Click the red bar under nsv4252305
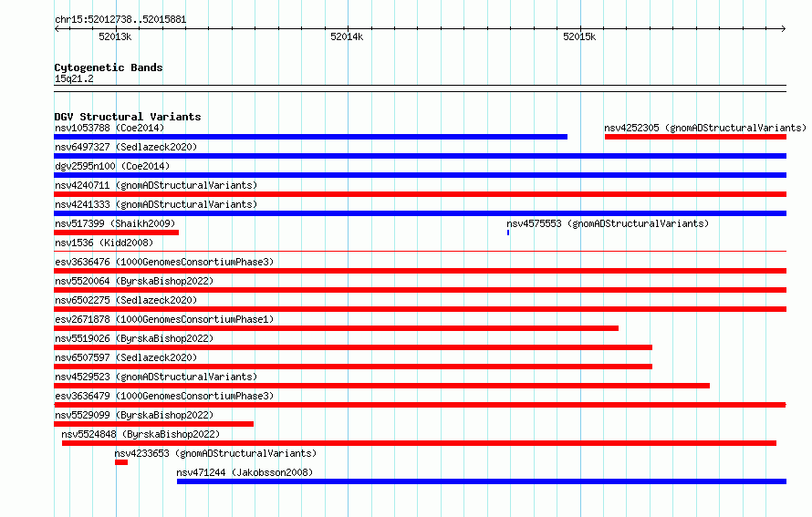Viewport: 812px width, 517px height. [695, 137]
